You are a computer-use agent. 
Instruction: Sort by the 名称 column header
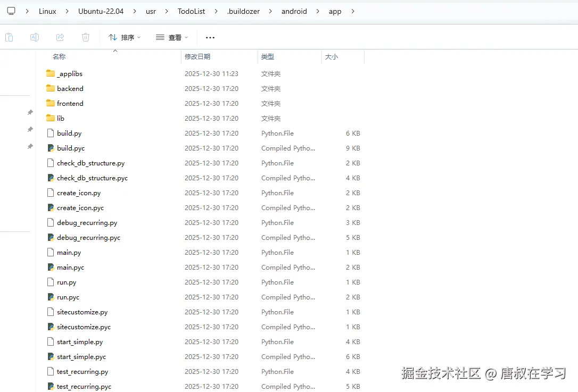point(59,56)
